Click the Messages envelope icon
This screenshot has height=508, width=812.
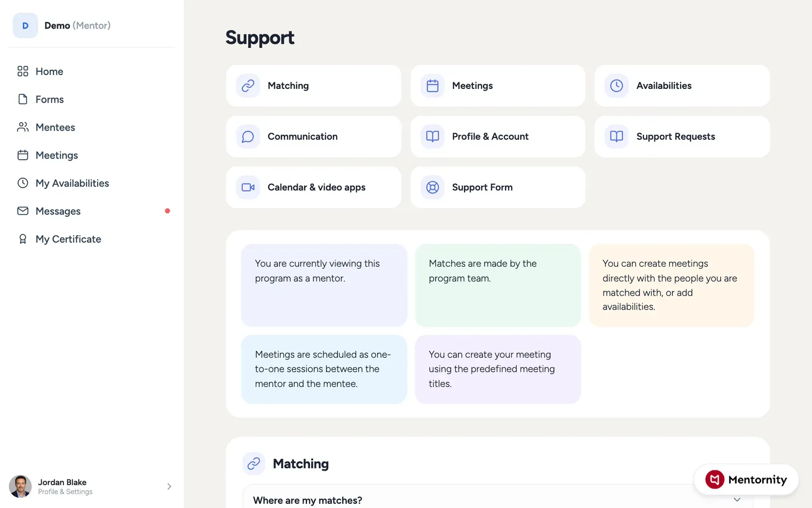tap(23, 211)
